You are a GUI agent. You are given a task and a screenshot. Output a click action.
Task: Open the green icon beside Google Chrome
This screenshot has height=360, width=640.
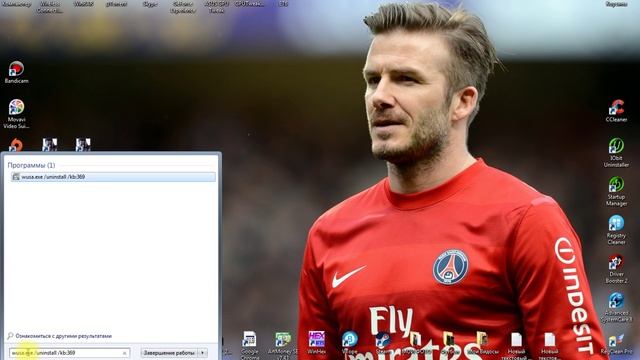coord(283,345)
